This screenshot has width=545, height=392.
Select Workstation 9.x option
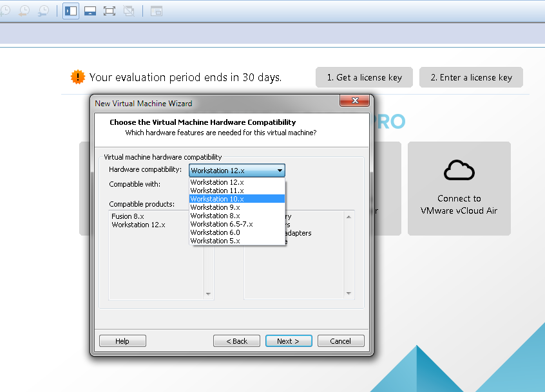pos(237,207)
